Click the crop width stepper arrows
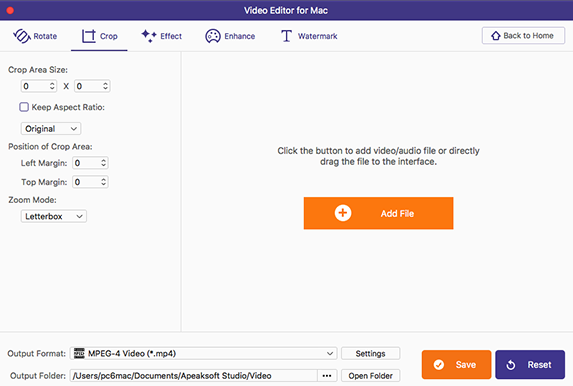573x386 pixels. pyautogui.click(x=52, y=86)
